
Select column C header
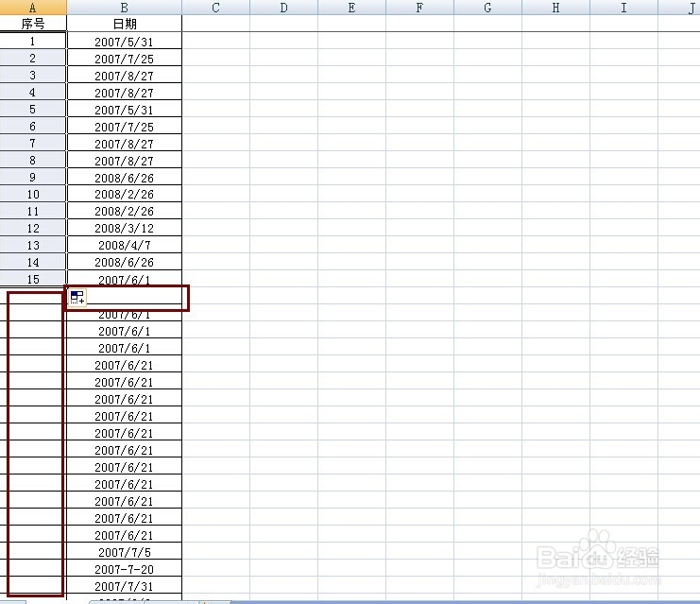215,8
